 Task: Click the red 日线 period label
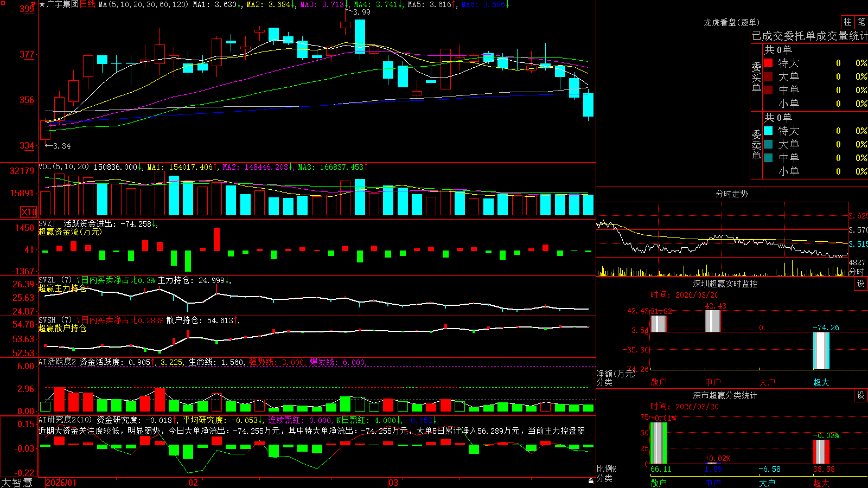coord(87,4)
